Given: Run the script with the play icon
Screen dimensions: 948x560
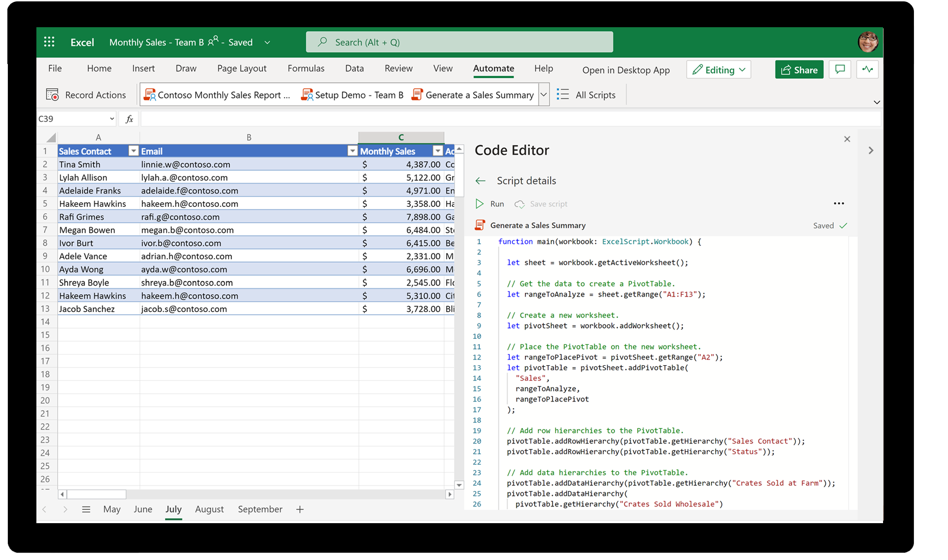Looking at the screenshot, I should click(480, 204).
